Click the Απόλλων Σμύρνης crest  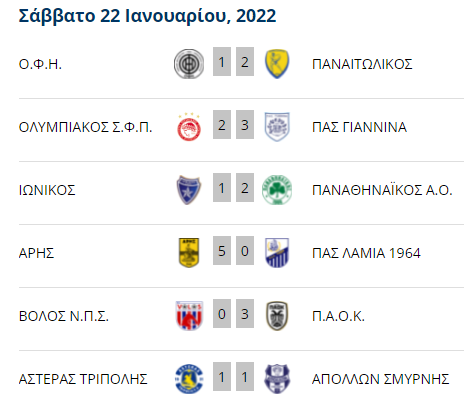(x=277, y=379)
